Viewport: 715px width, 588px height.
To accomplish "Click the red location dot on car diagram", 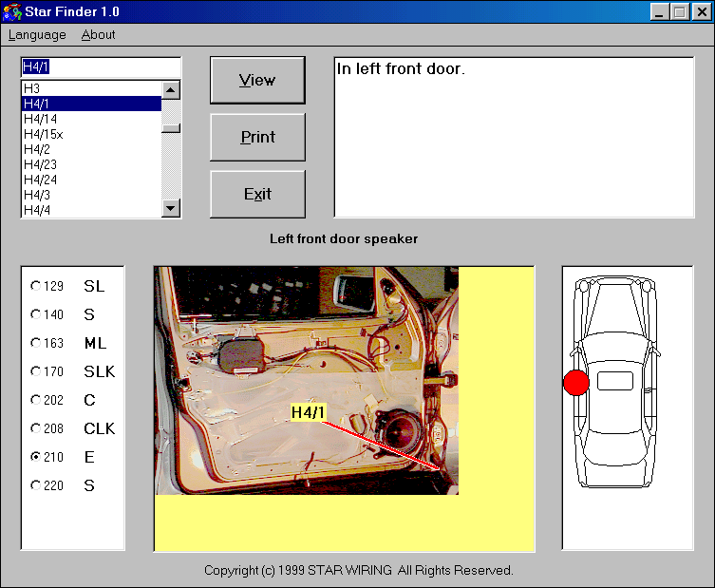I will coord(576,382).
